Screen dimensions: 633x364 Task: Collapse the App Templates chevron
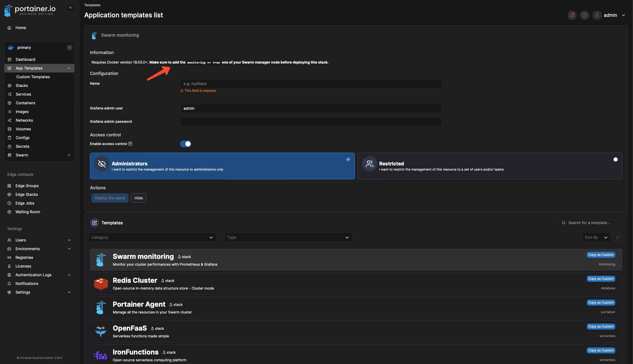pyautogui.click(x=69, y=68)
